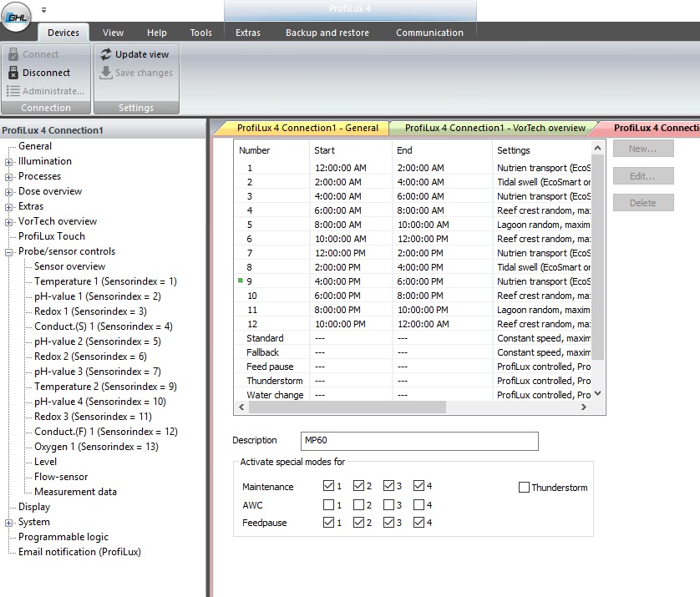Select Email notification (ProfiLux) item
700x597 pixels.
click(79, 552)
